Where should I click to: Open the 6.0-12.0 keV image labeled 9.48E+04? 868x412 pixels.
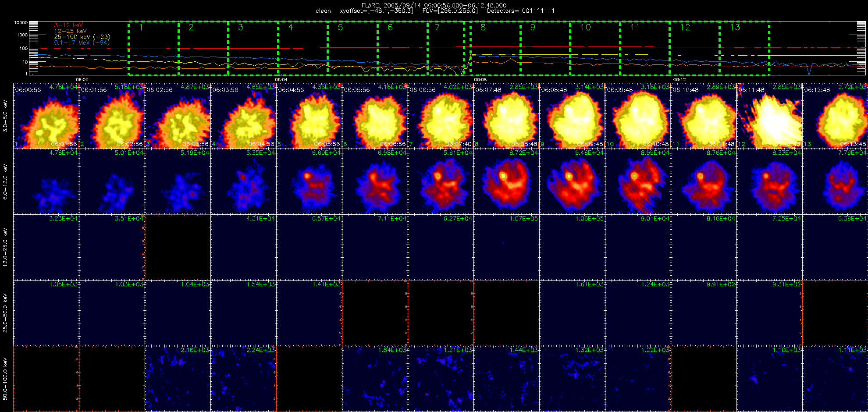573,181
